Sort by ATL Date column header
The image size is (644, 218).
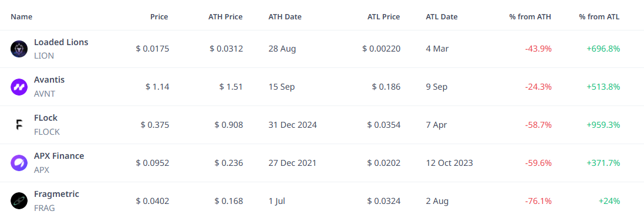click(442, 17)
